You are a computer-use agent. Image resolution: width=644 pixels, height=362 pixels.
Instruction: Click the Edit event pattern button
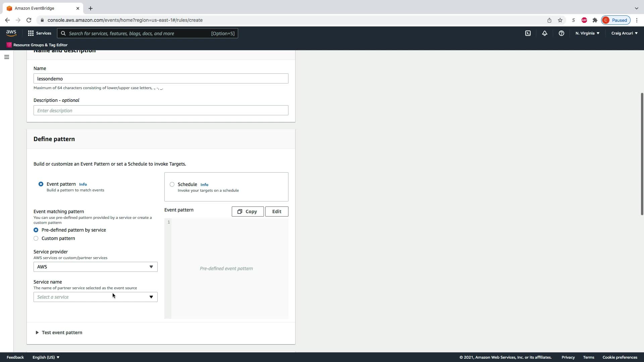click(x=276, y=212)
